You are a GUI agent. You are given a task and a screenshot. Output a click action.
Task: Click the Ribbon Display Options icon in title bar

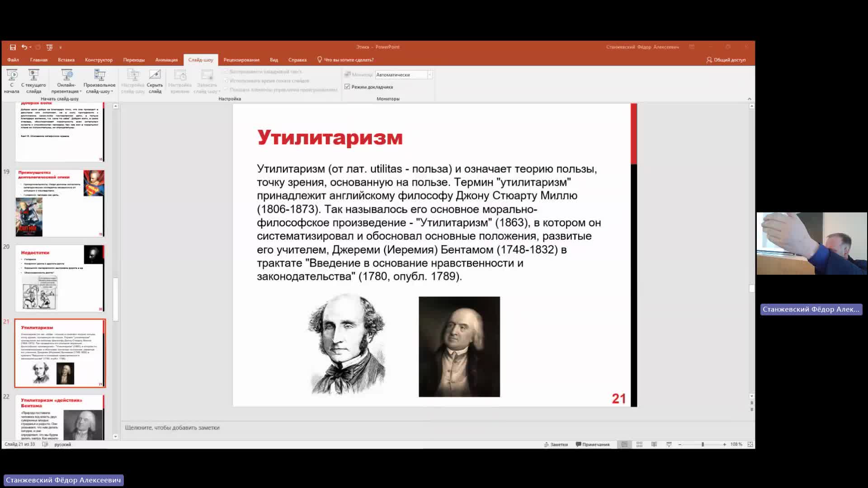pyautogui.click(x=692, y=47)
